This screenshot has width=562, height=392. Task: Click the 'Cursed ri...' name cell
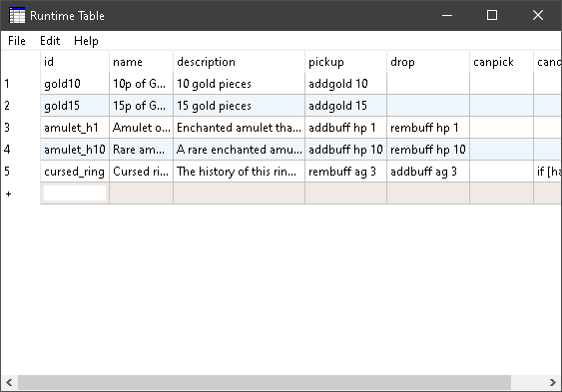point(141,172)
